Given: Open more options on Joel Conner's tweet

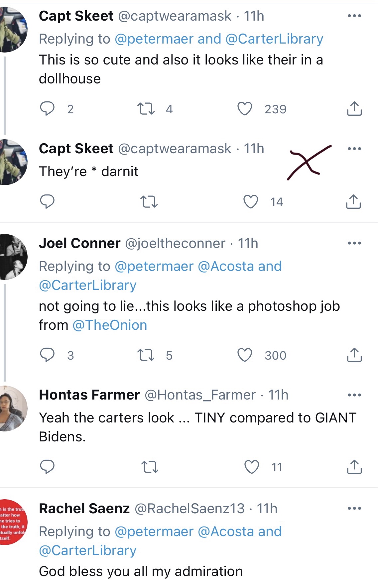Looking at the screenshot, I should 354,243.
